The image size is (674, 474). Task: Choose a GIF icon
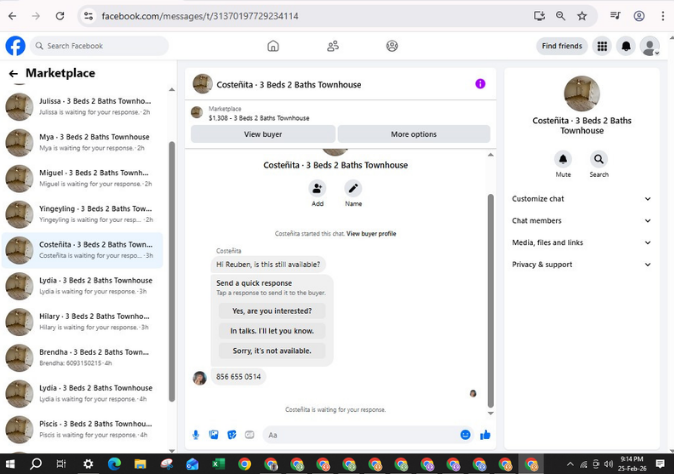pyautogui.click(x=249, y=435)
